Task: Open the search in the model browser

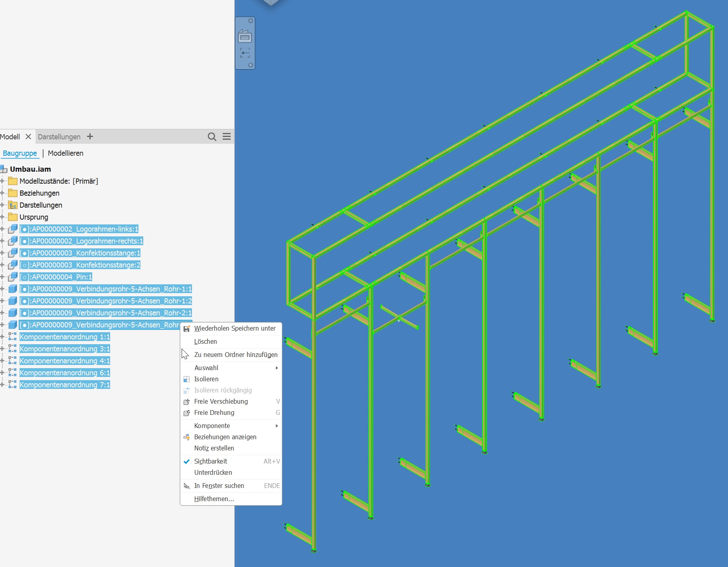Action: (212, 137)
